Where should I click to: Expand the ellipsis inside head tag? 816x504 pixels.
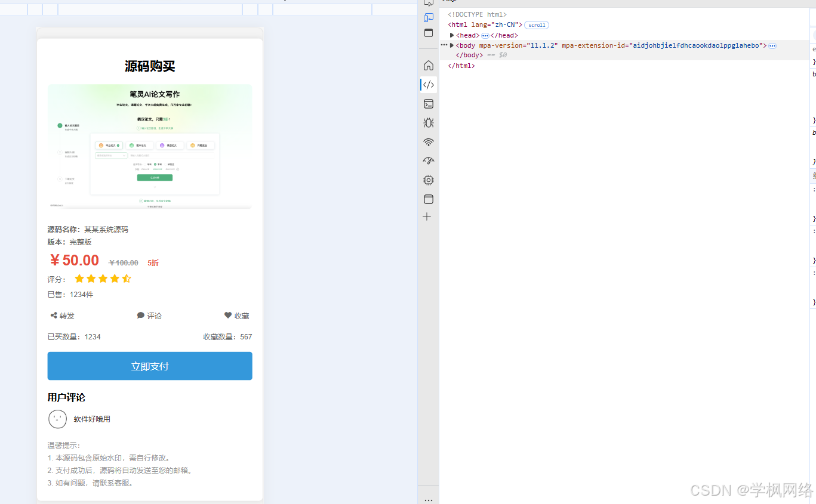(485, 36)
